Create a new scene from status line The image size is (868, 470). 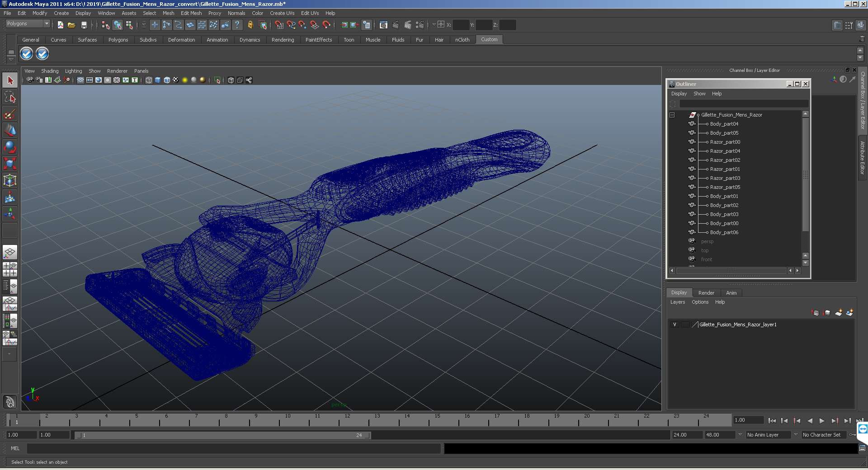point(60,25)
